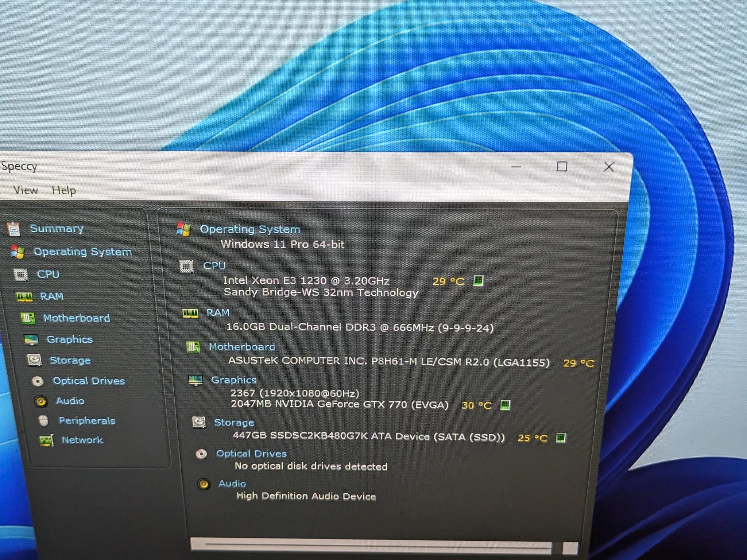Open the View menu
The image size is (747, 560).
[26, 190]
